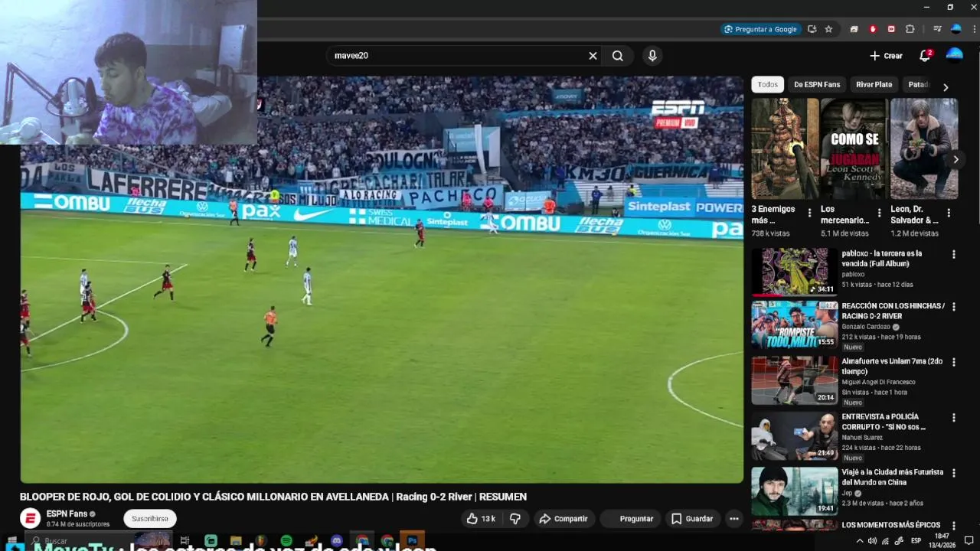Open the YouTube notifications bell
The height and width of the screenshot is (551, 980).
(x=925, y=56)
